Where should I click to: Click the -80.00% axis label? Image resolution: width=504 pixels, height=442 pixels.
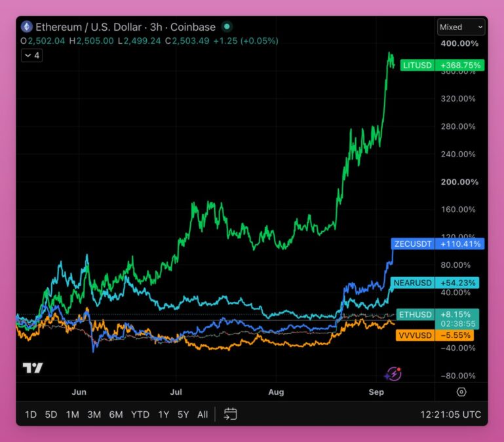(458, 375)
